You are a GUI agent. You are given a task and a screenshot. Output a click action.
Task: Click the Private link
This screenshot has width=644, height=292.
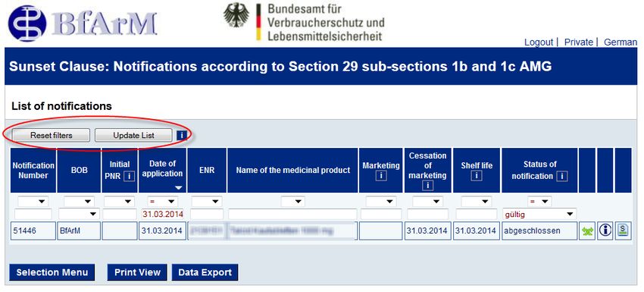[x=578, y=42]
